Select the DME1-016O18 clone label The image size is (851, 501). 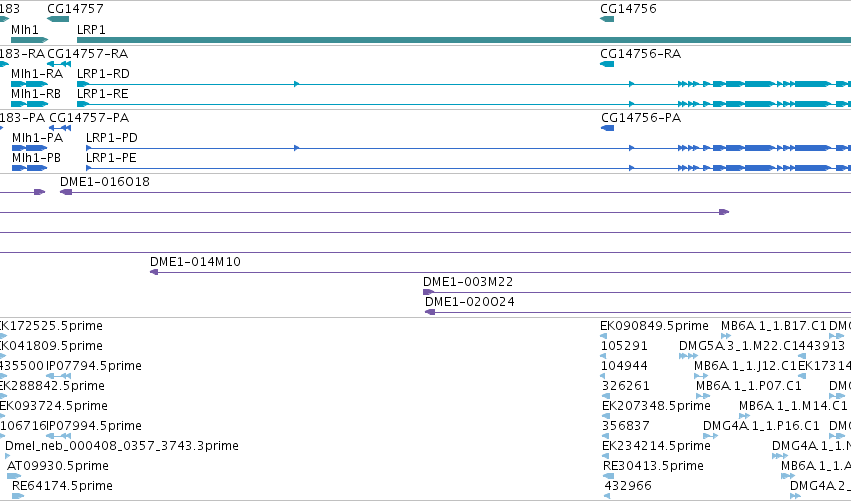click(105, 182)
